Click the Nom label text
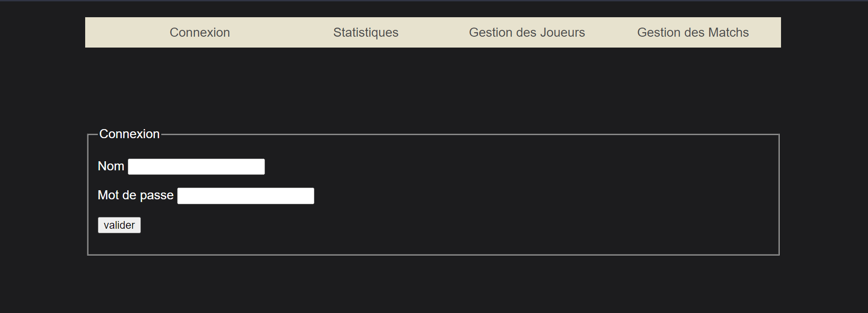 pyautogui.click(x=110, y=166)
